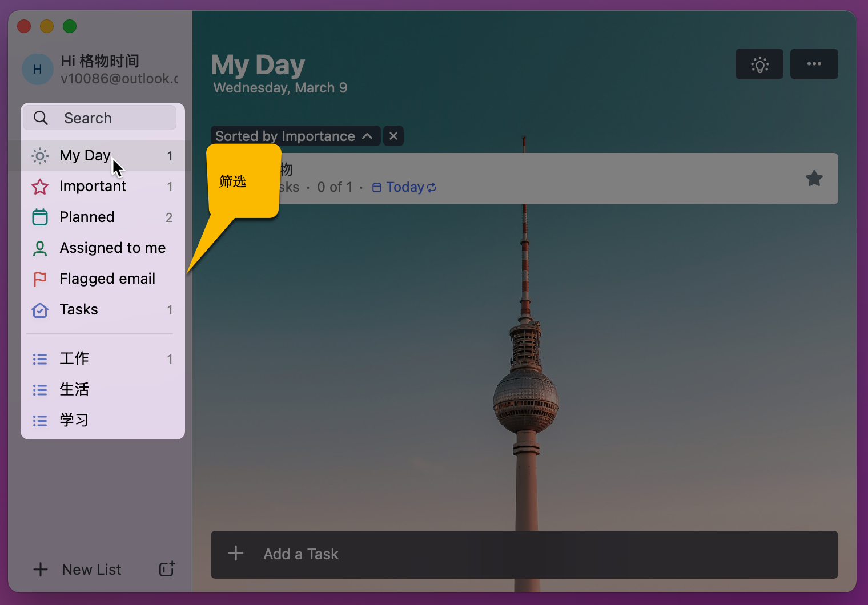Remove the sort with the X button

point(393,136)
